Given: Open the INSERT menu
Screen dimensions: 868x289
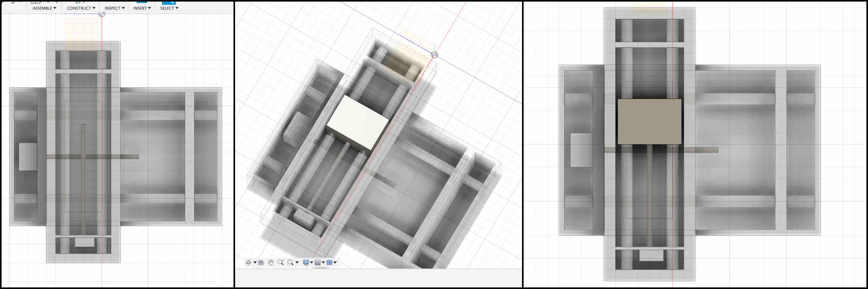Looking at the screenshot, I should pyautogui.click(x=142, y=8).
